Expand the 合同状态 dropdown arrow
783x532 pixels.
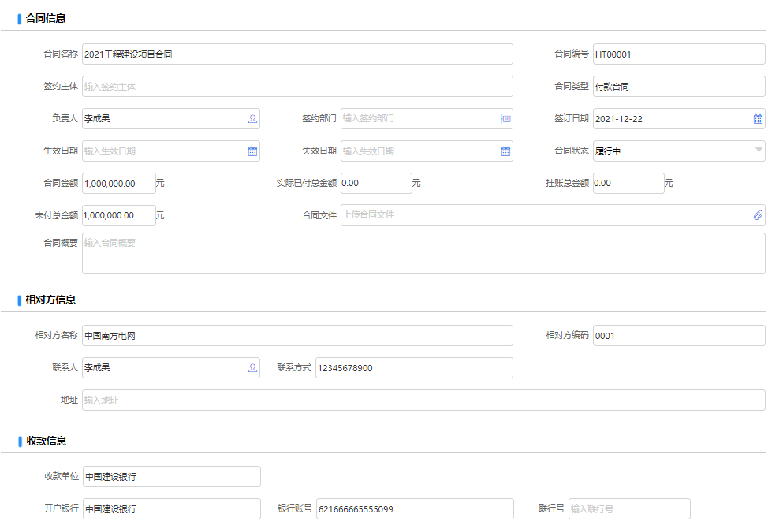point(759,150)
